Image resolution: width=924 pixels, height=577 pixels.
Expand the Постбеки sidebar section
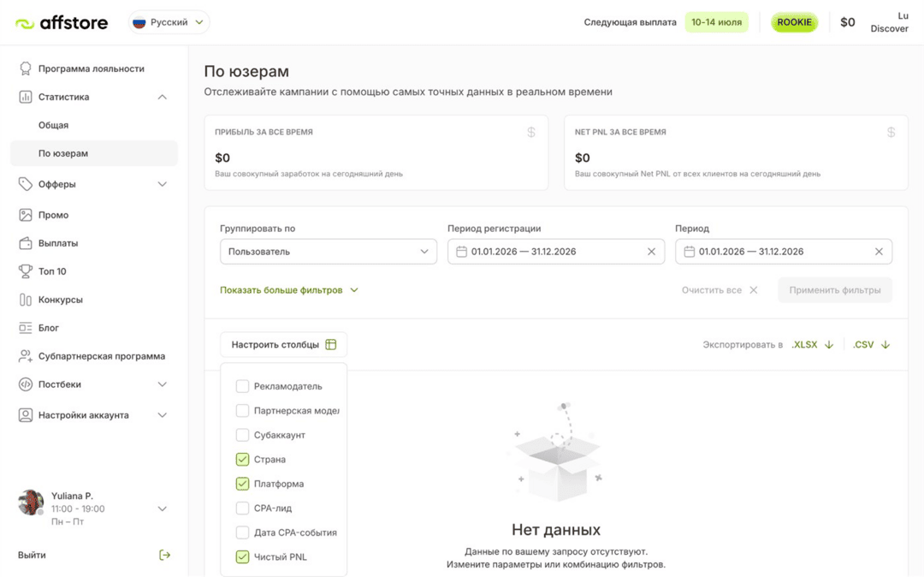162,384
